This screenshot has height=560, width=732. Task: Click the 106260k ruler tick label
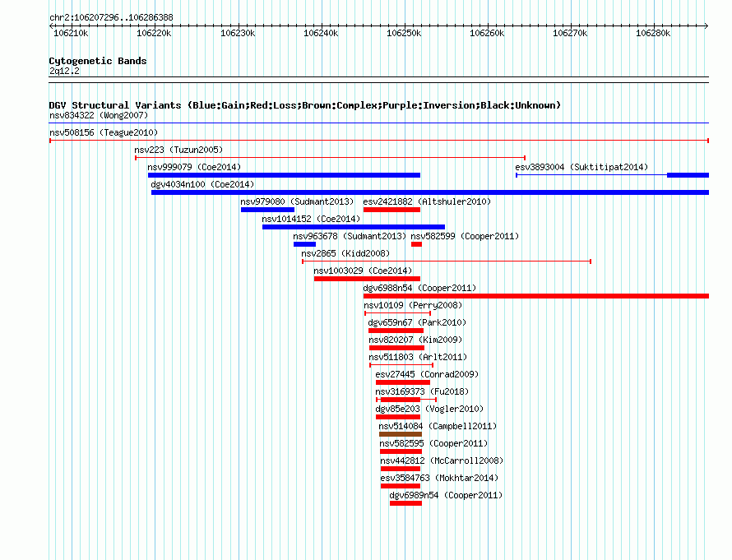[x=487, y=33]
